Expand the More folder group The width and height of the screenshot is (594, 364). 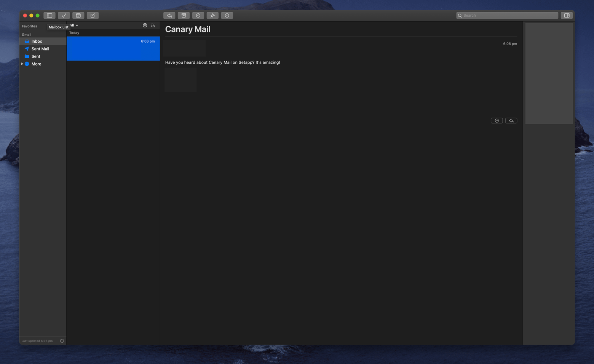(x=22, y=64)
